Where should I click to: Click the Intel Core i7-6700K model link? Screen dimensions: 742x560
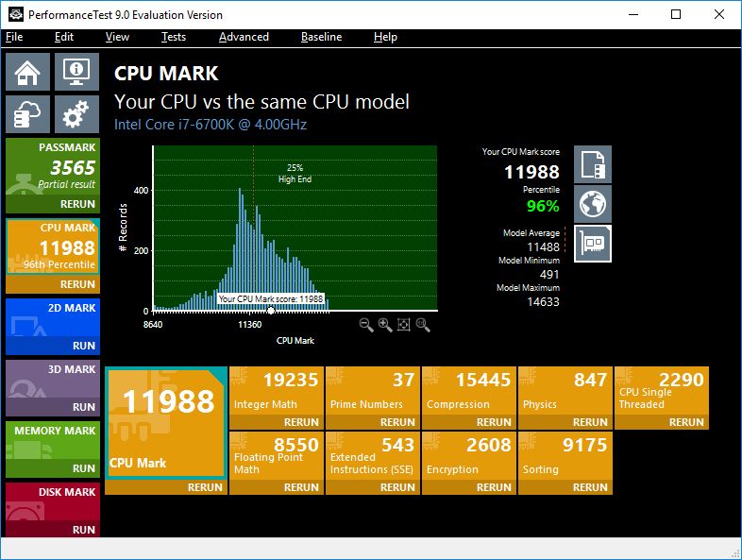(211, 125)
